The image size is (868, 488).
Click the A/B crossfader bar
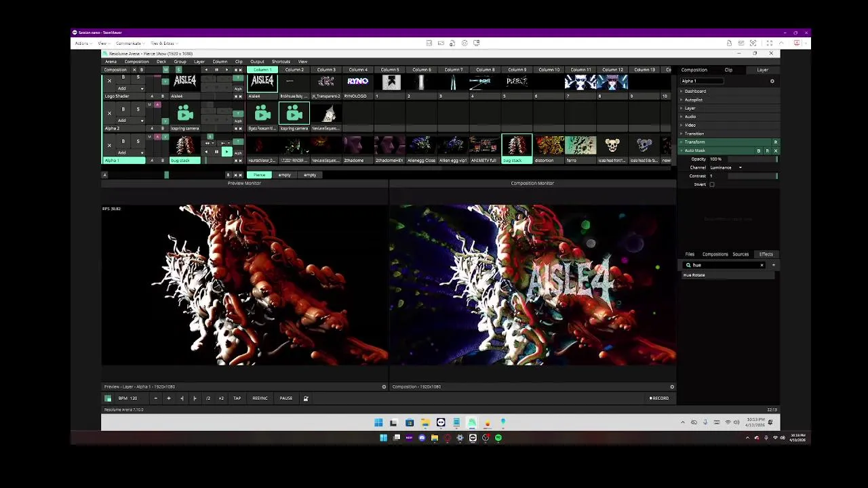tap(166, 175)
